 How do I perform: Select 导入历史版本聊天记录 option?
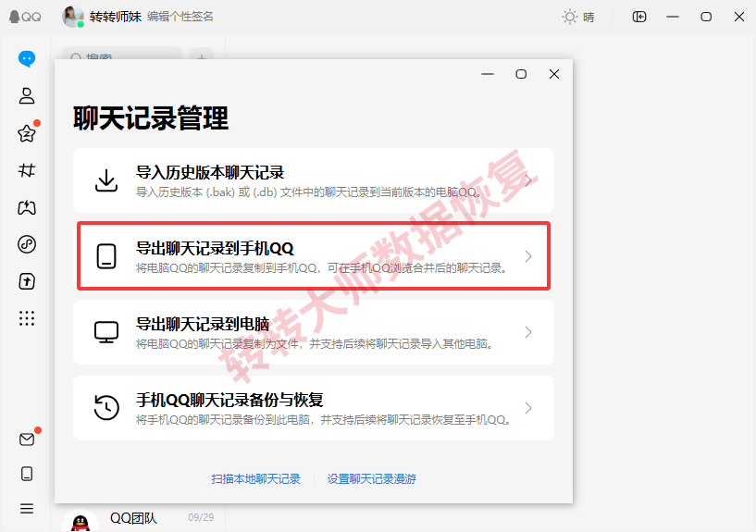click(x=314, y=180)
